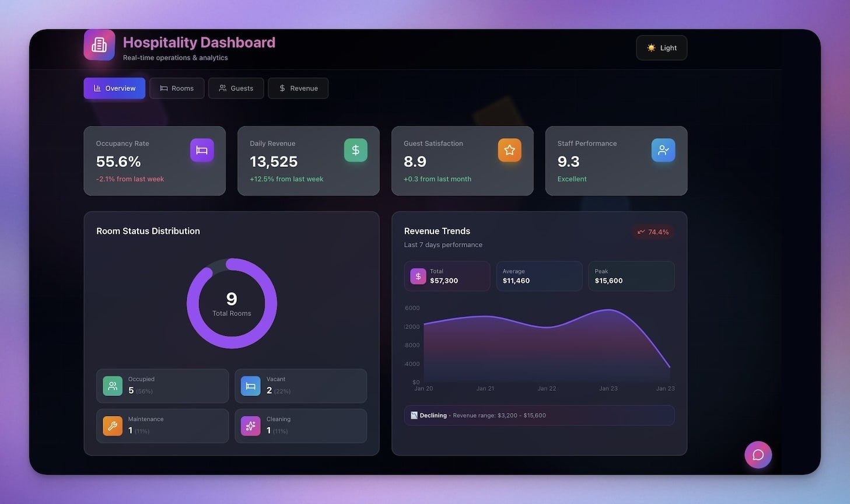Viewport: 850px width, 504px height.
Task: Click the Hospitality Dashboard logo icon
Action: coord(99,45)
